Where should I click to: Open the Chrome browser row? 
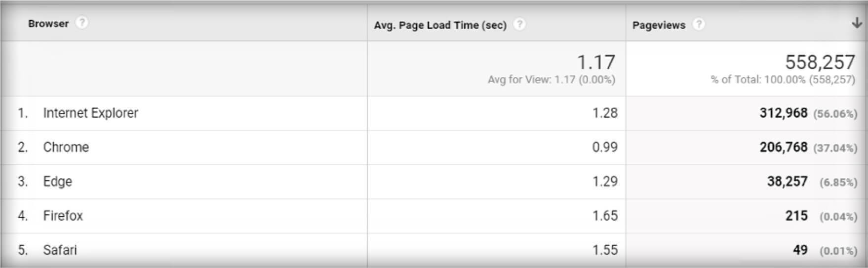pyautogui.click(x=66, y=147)
